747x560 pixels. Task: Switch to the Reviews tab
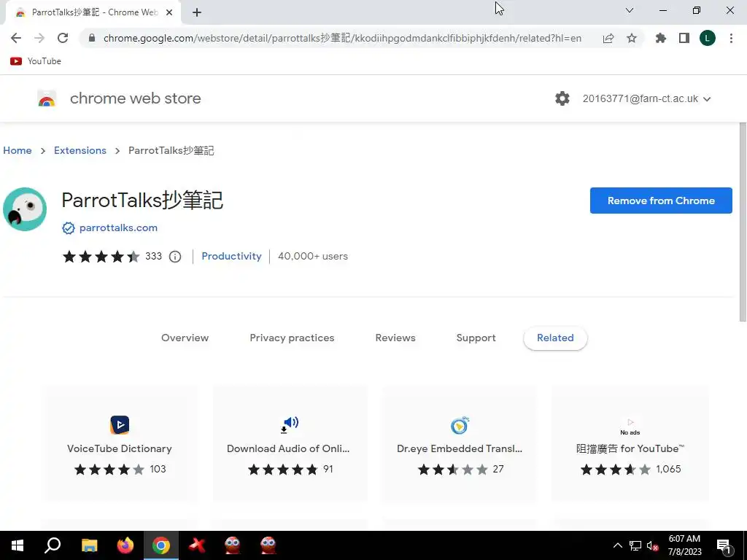(x=395, y=338)
